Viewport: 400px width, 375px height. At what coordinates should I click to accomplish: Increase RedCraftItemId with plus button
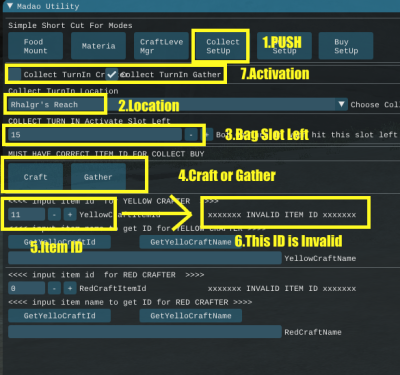click(x=70, y=288)
